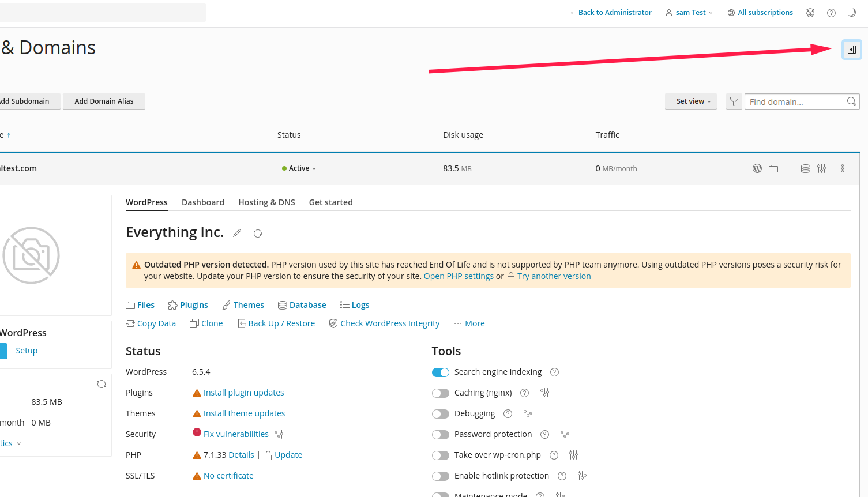Switch to the Dashboard tab

point(203,202)
